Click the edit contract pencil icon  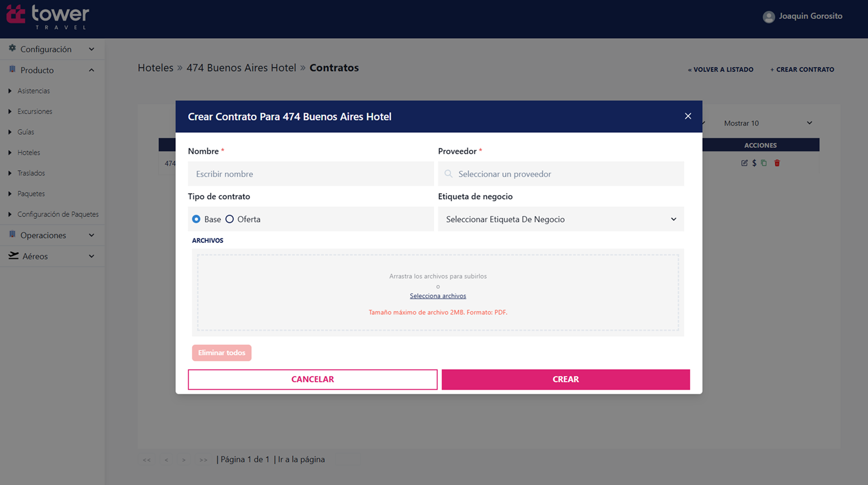[x=744, y=163]
